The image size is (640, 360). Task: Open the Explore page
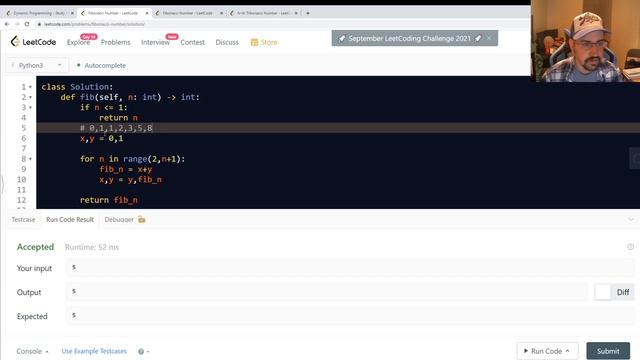(x=78, y=42)
